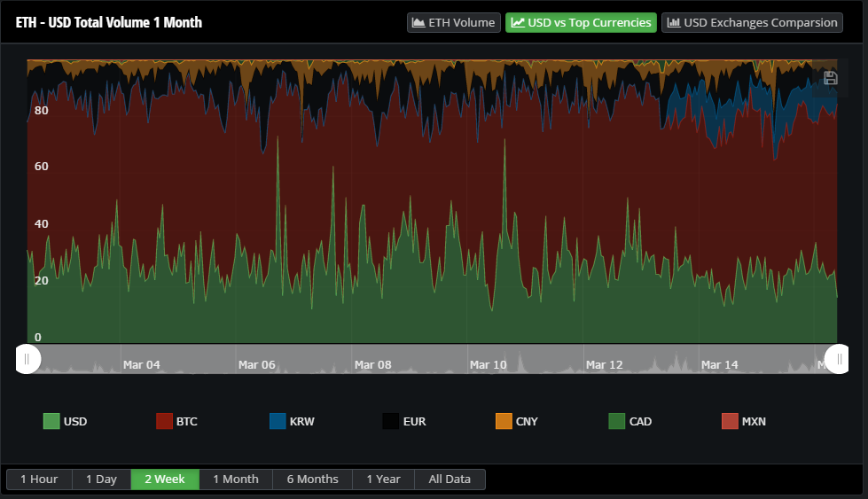Switch to the 1 Hour time range
The height and width of the screenshot is (499, 868).
pyautogui.click(x=39, y=480)
